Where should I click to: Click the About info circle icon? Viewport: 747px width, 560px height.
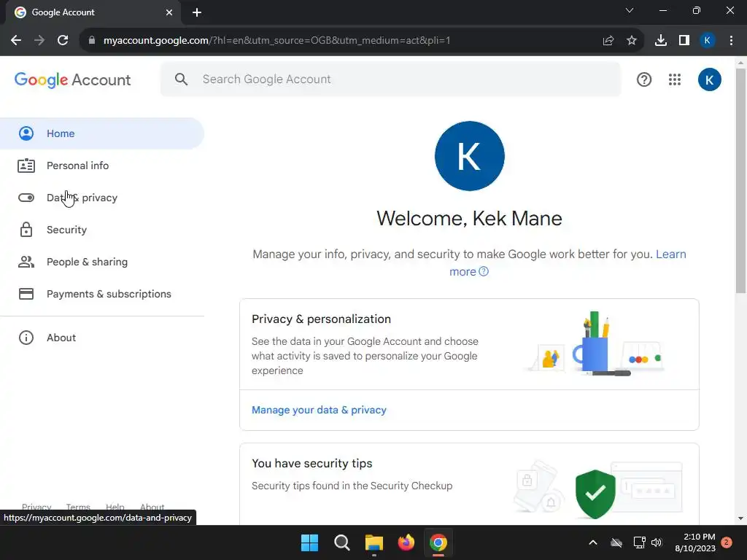tap(26, 338)
